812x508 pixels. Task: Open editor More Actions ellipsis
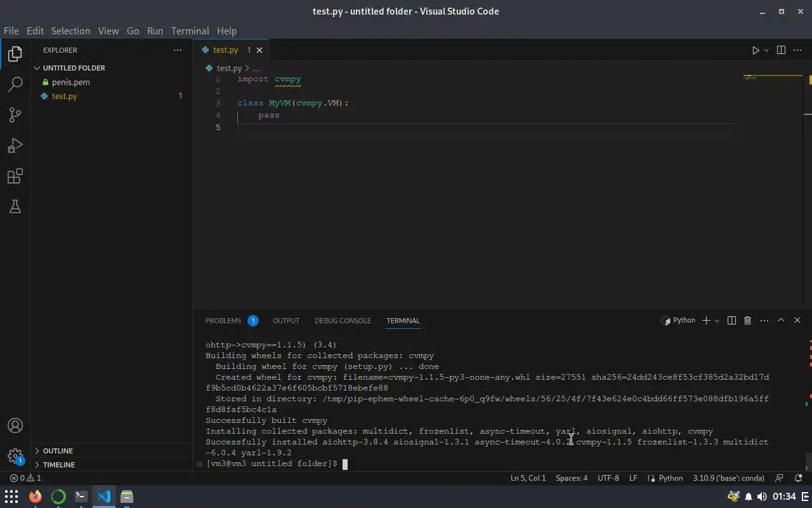click(x=797, y=50)
